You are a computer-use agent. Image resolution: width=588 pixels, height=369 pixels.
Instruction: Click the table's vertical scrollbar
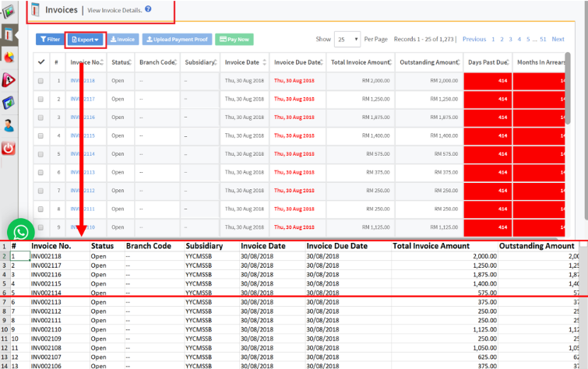pos(568,89)
